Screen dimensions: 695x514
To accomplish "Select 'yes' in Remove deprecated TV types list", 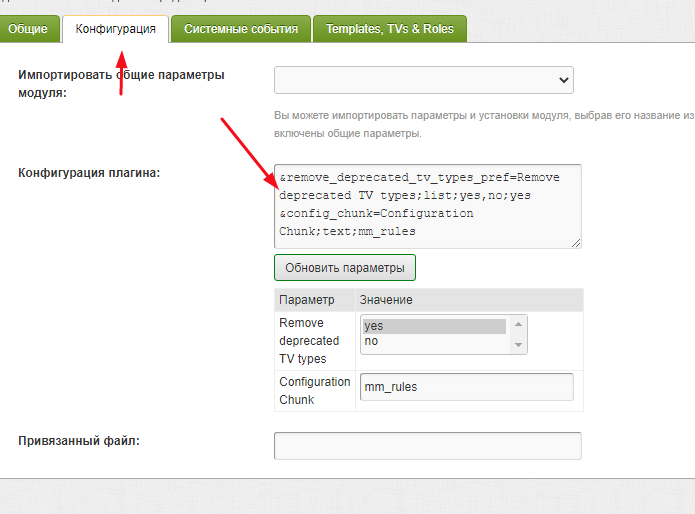I will (434, 326).
